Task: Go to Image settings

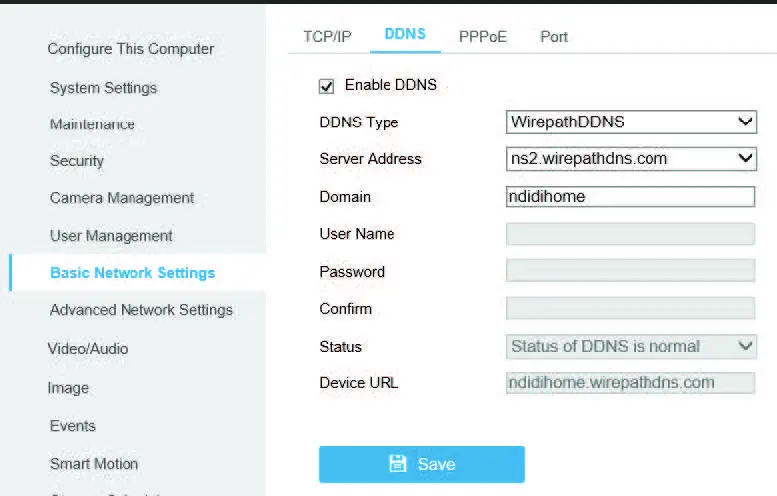Action: point(68,387)
